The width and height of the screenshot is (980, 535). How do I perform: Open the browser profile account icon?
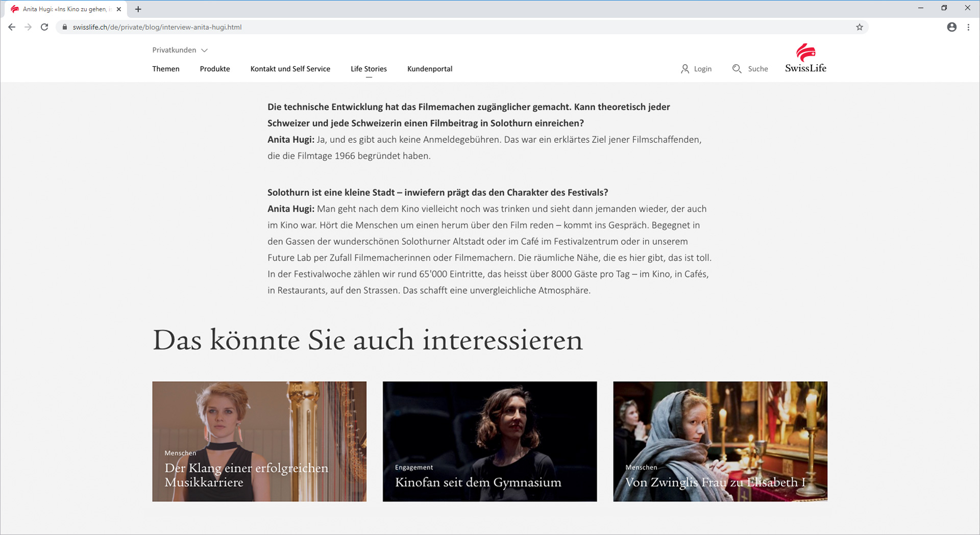point(951,27)
